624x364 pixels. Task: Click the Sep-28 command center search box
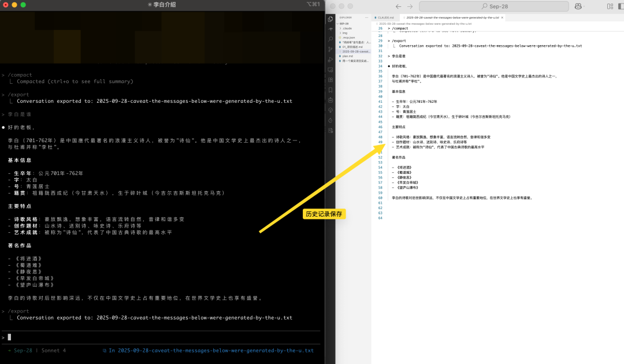coord(494,6)
